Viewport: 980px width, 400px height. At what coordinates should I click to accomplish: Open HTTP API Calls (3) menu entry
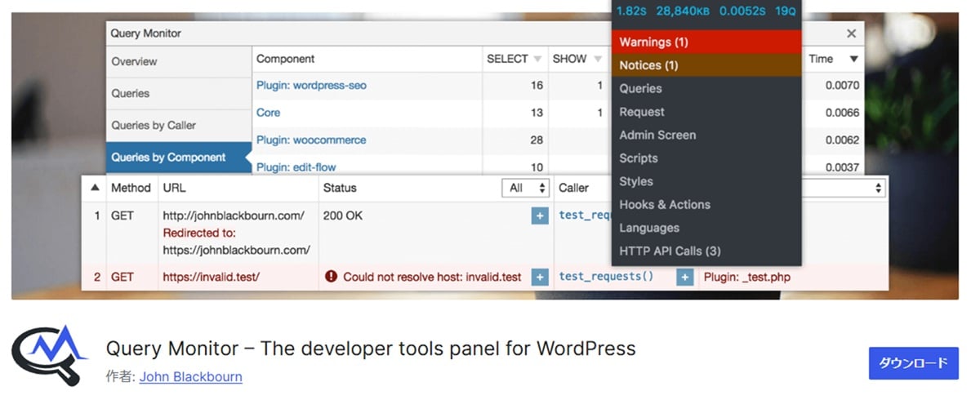click(x=670, y=251)
